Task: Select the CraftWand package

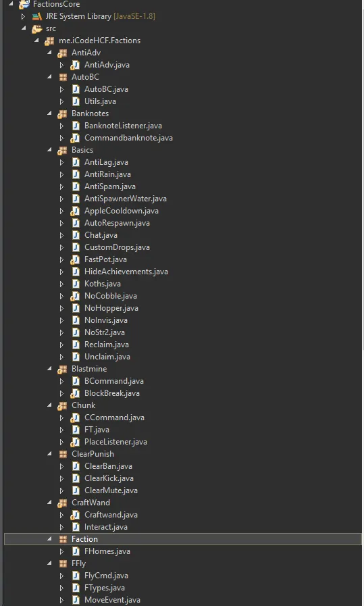Action: [x=90, y=503]
